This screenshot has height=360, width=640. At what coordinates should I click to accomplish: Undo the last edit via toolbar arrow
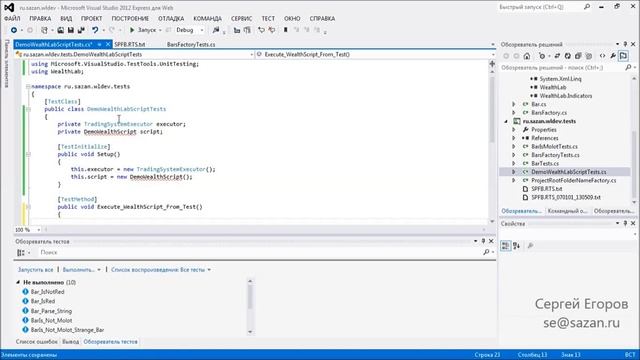tap(95, 30)
